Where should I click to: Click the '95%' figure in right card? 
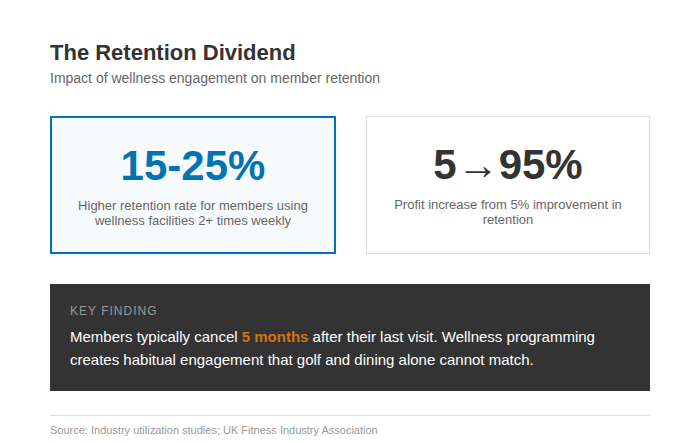point(541,165)
